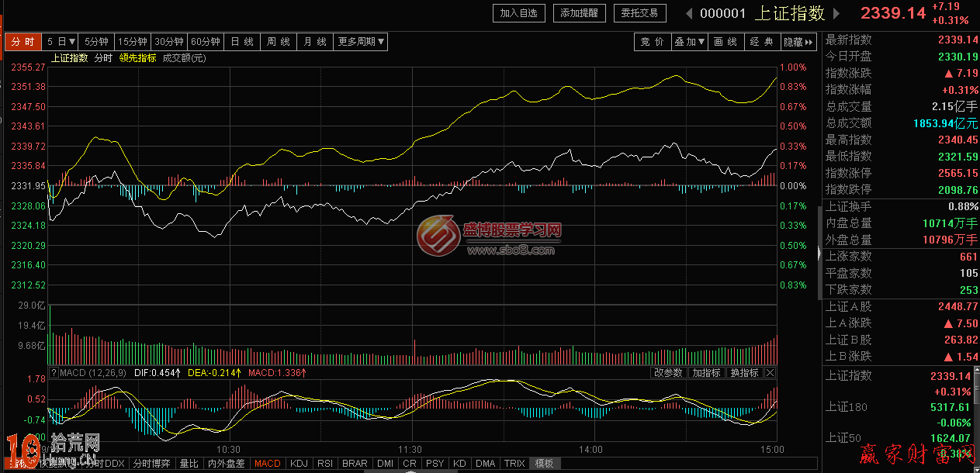Select the 15分钟 period
This screenshot has height=473, width=980.
pos(133,42)
